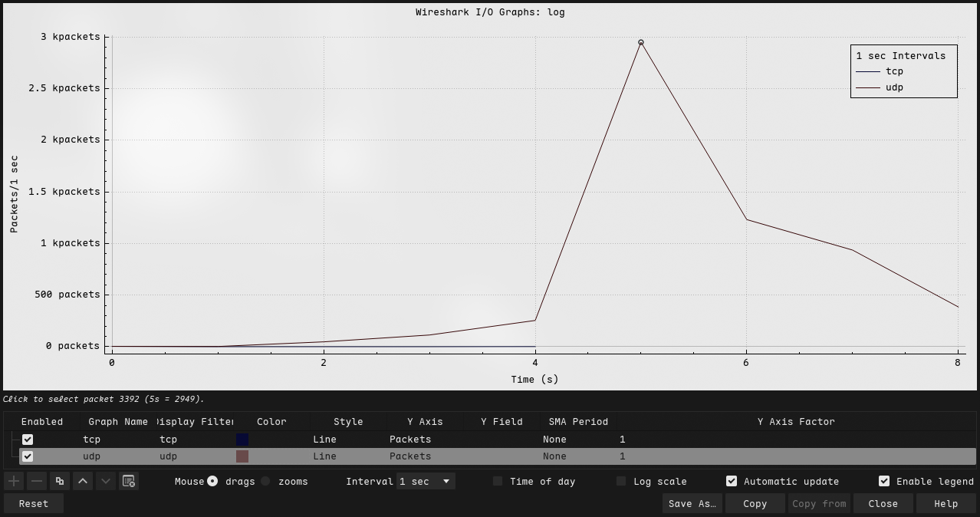
Task: Click the SMA Period column header
Action: coord(578,422)
